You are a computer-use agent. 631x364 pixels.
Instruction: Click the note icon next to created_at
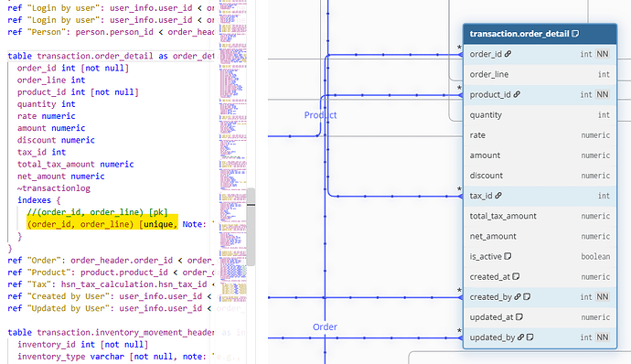point(516,276)
